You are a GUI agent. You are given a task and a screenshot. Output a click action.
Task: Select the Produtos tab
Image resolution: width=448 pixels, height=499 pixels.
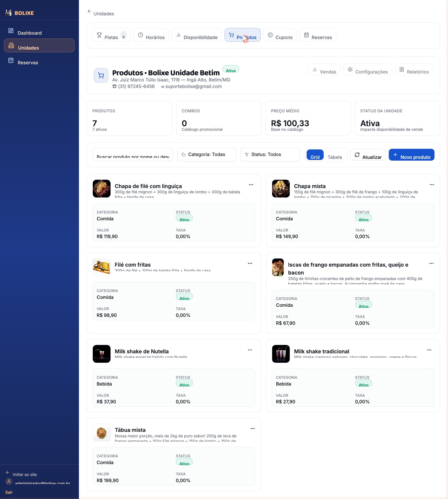pos(243,35)
